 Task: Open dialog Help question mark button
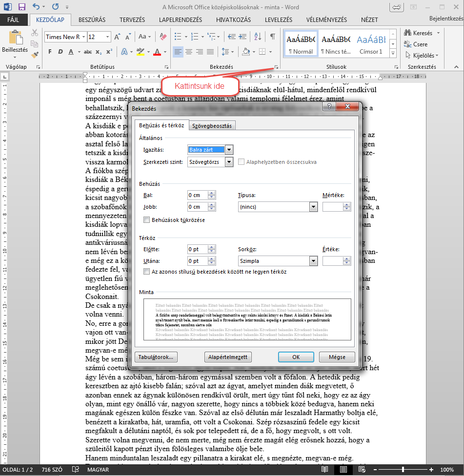coord(329,106)
